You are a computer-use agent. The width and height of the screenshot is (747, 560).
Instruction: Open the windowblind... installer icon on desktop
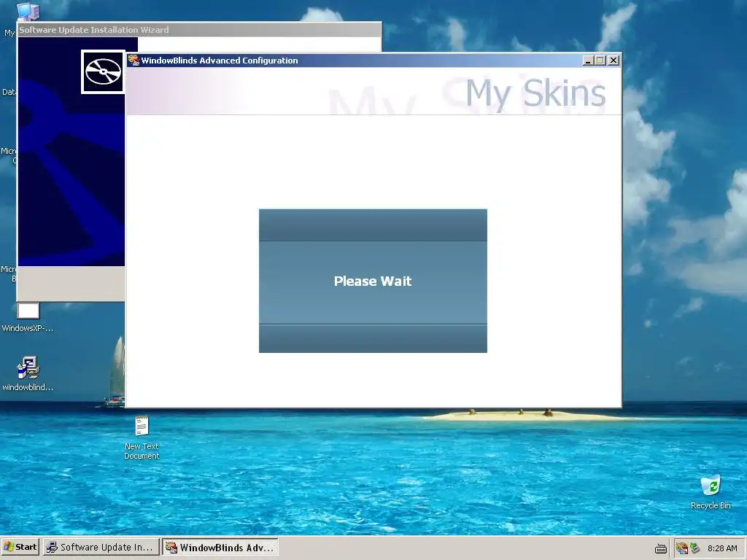click(28, 373)
